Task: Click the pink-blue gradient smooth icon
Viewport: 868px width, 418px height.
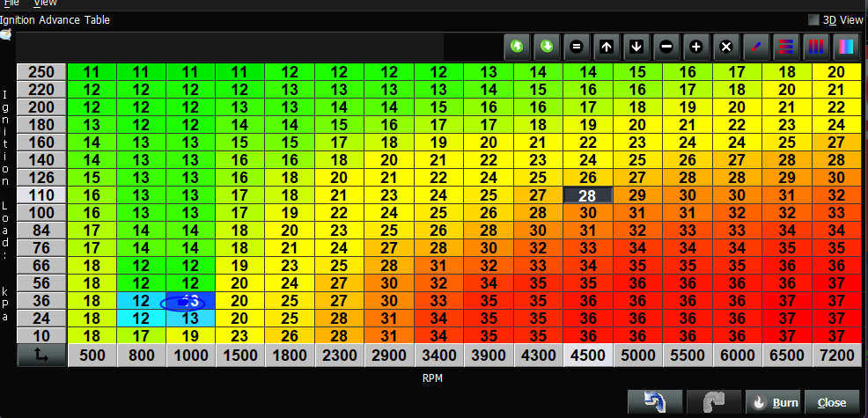Action: click(845, 47)
